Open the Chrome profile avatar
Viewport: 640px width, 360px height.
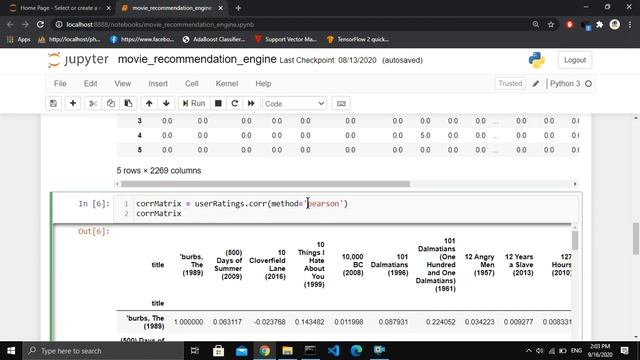(x=615, y=24)
